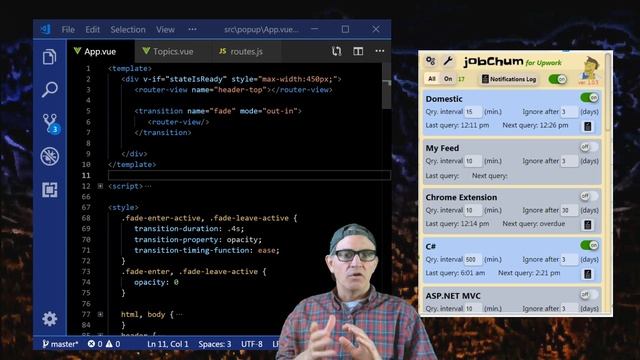640x360 pixels.
Task: Click line number 67 in the gutter
Action: pos(86,207)
